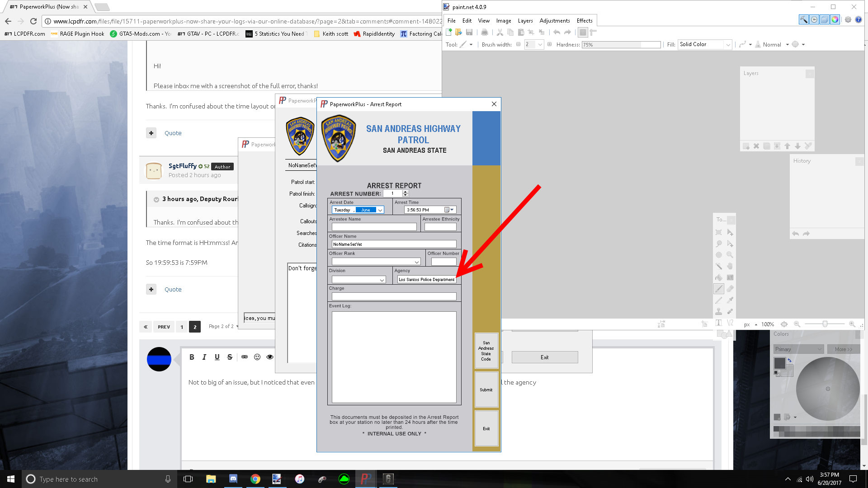Click the emoji smiley icon in editor toolbar
Screen dimensions: 868x488
pos(257,357)
